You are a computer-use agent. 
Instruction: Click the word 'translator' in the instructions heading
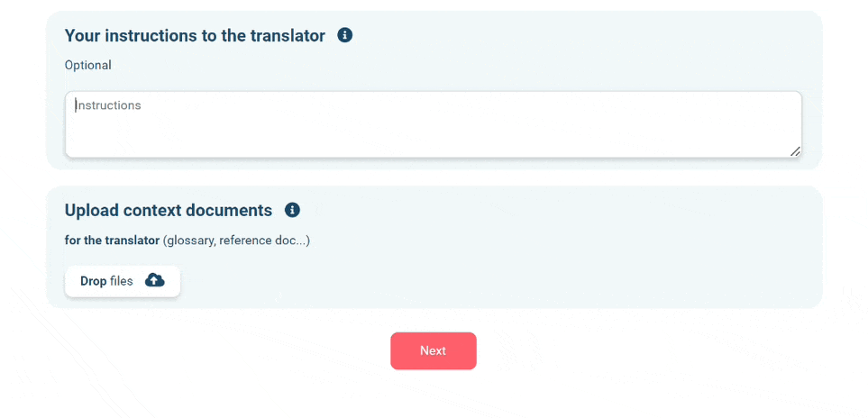[x=288, y=35]
